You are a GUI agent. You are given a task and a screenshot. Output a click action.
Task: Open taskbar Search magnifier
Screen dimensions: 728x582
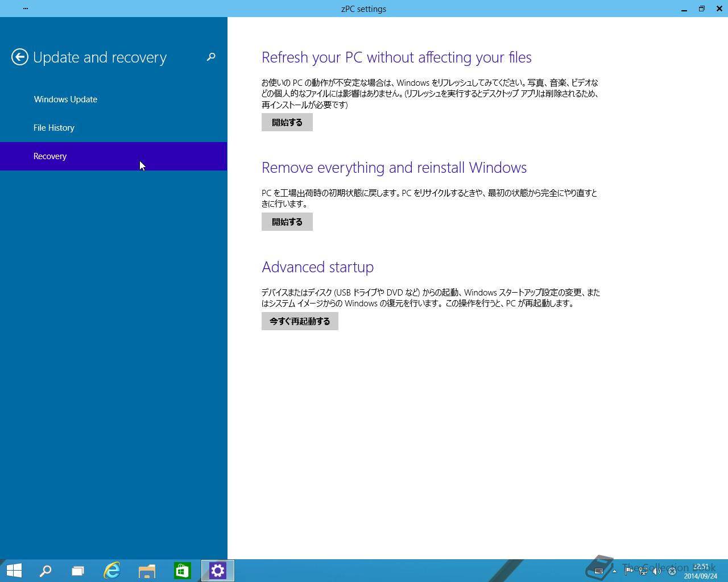click(45, 571)
